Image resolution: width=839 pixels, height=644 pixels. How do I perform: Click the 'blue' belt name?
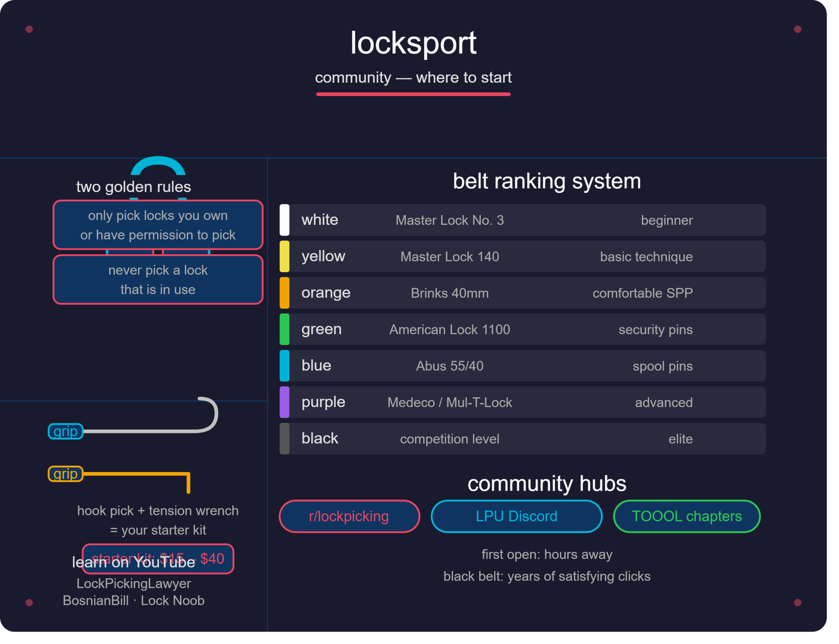[x=316, y=365]
